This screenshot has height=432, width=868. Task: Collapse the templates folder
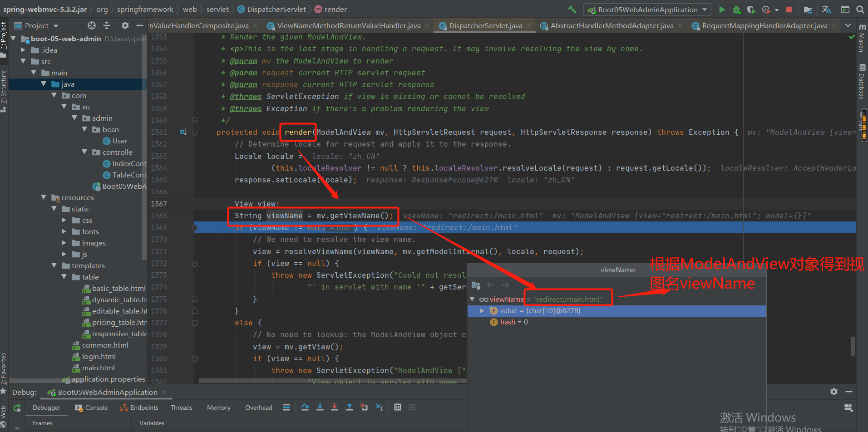point(54,265)
